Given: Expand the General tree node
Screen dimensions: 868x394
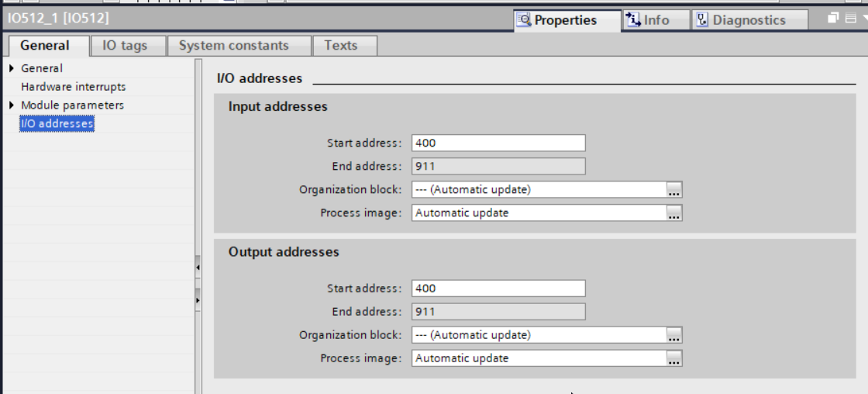Looking at the screenshot, I should click(x=12, y=68).
